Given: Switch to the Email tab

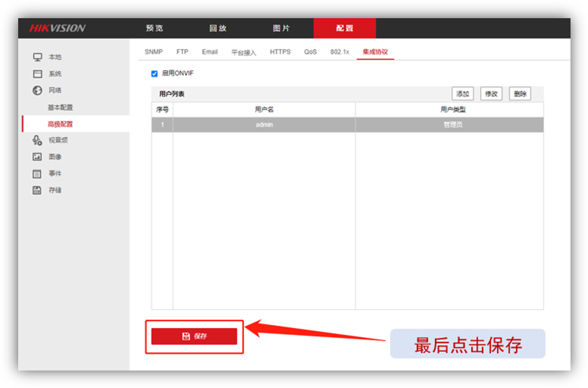Looking at the screenshot, I should [x=210, y=52].
